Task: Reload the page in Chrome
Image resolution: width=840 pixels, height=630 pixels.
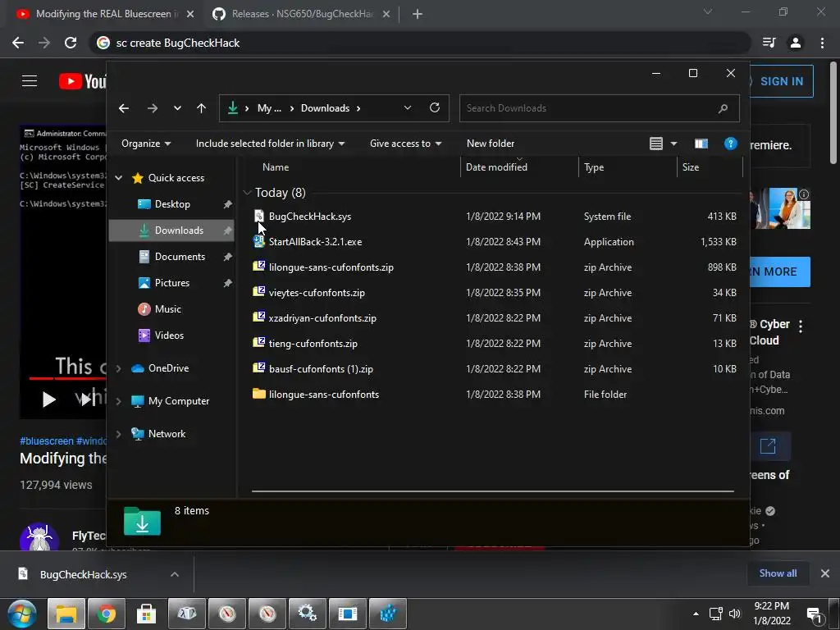Action: pyautogui.click(x=71, y=43)
